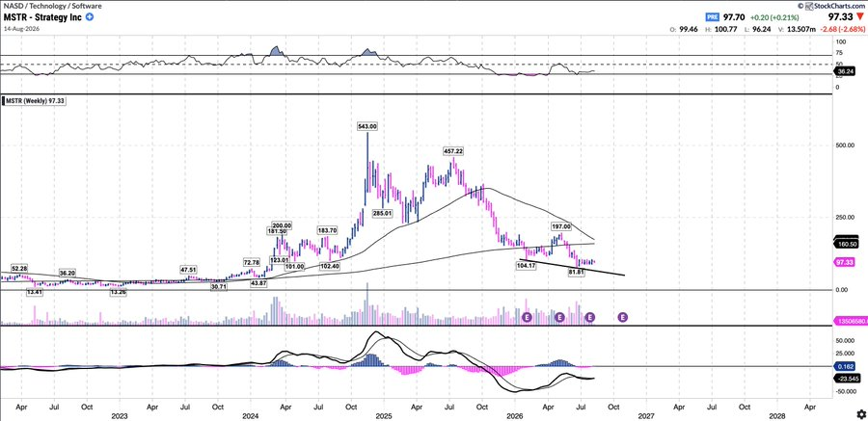Open chart settings gear icon

coord(861,414)
